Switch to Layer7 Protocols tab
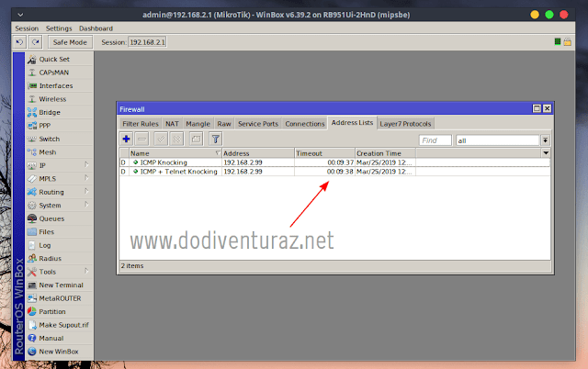The image size is (588, 369). coord(405,124)
